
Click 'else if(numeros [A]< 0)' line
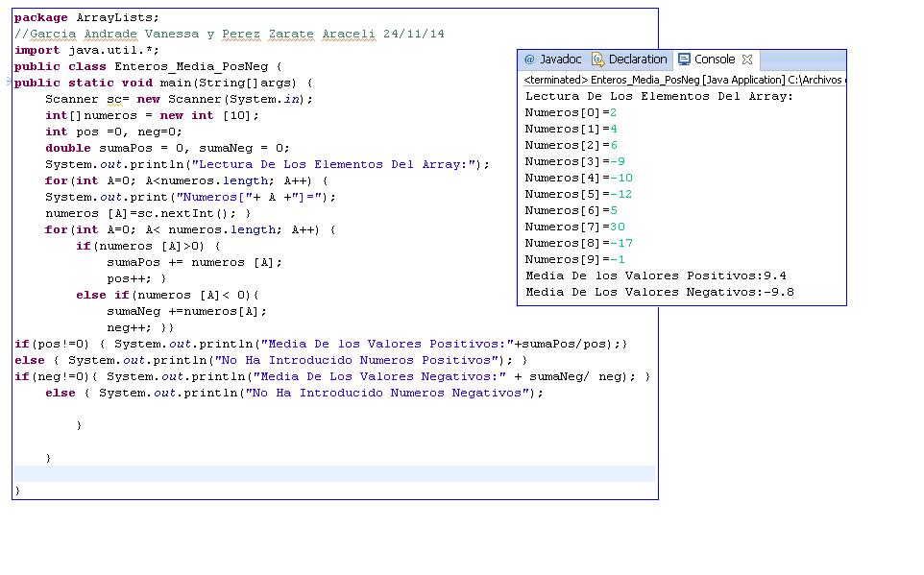167,295
